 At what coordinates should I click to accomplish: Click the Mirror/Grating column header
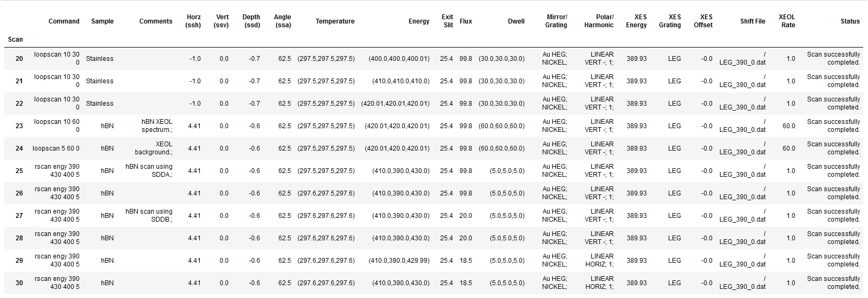[x=556, y=21]
